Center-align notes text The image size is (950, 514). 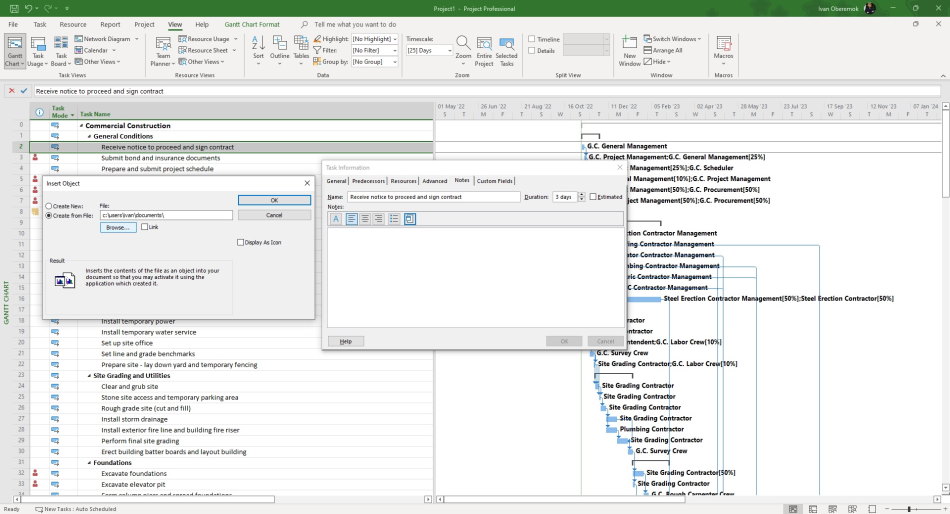(365, 219)
